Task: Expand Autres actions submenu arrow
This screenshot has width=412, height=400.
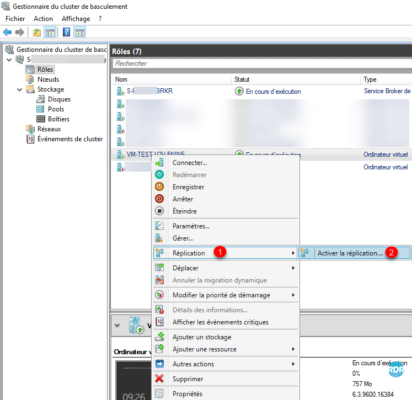Action: click(x=293, y=364)
